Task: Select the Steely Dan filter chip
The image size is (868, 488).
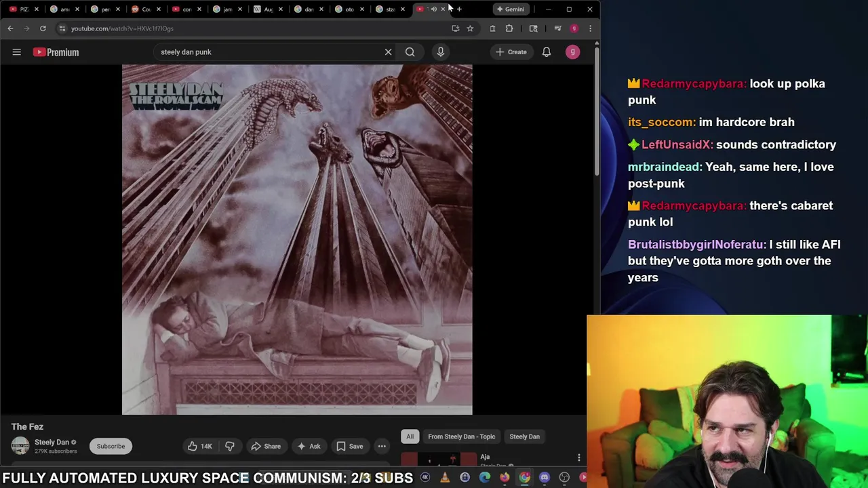Action: (525, 436)
